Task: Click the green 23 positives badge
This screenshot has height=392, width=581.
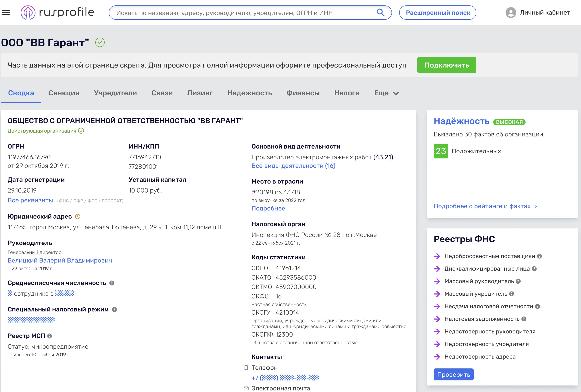Action: pos(441,151)
